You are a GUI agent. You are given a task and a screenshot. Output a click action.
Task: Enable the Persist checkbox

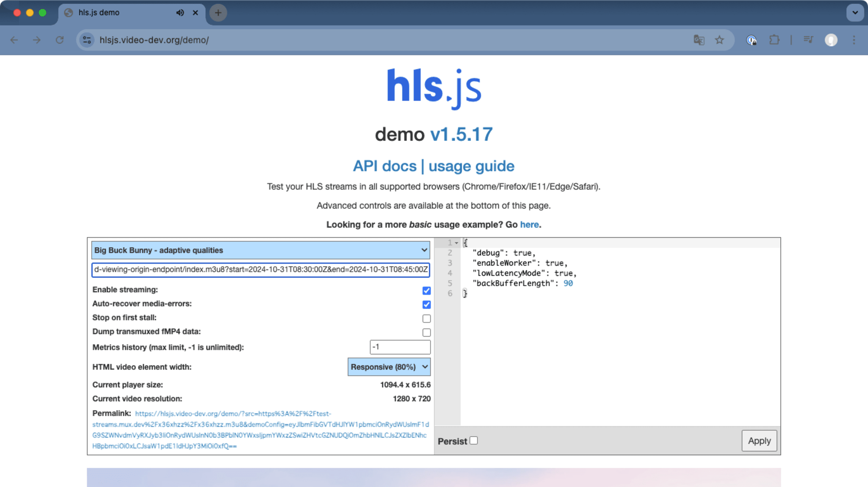coord(473,441)
